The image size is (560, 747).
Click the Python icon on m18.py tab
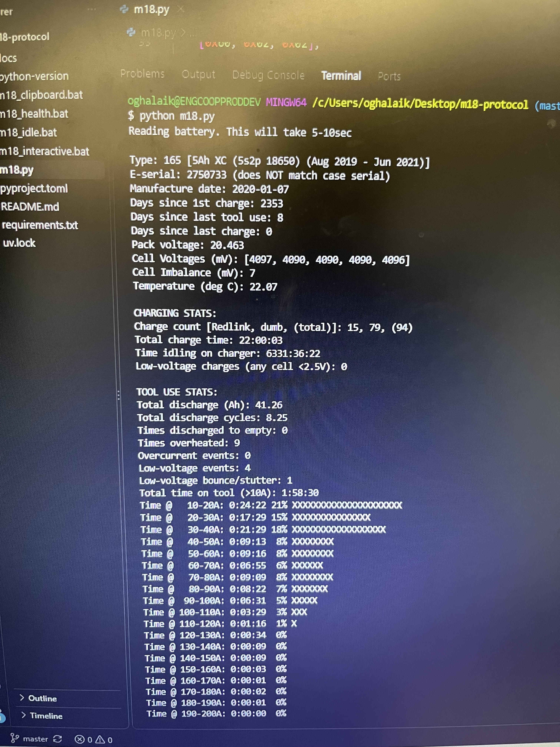click(124, 9)
